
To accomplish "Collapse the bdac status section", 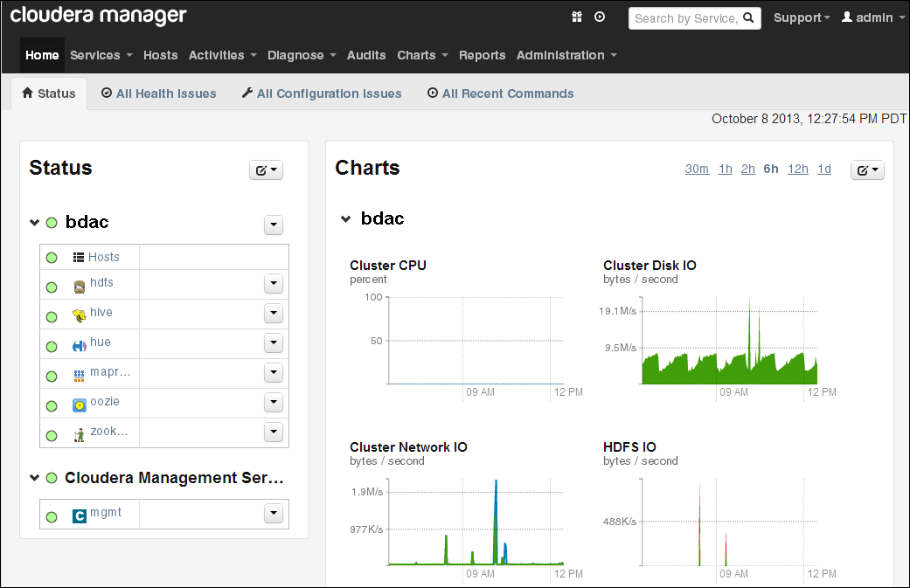I will coord(35,223).
